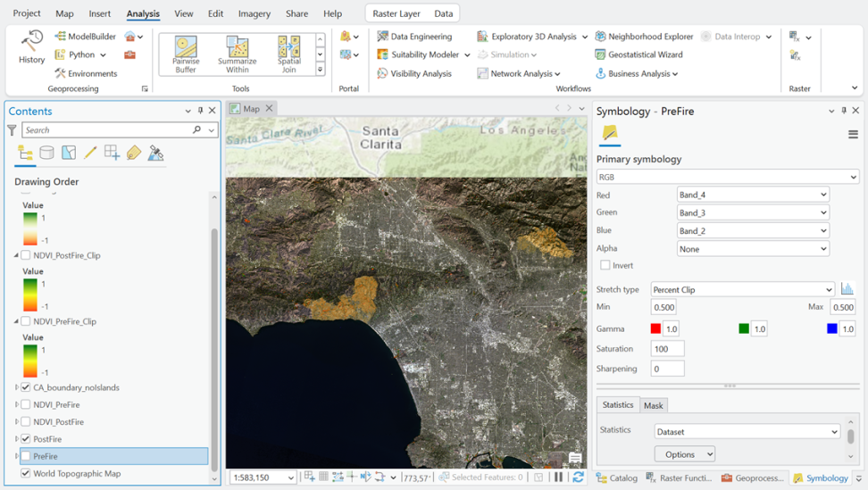Open the stretch histogram button
Image resolution: width=868 pixels, height=490 pixels.
click(x=847, y=289)
